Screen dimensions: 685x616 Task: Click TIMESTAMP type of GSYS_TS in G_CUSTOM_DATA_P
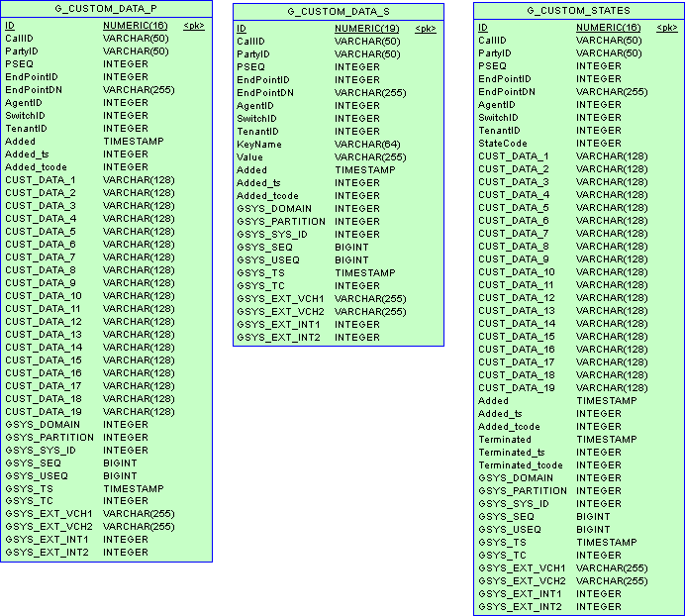pyautogui.click(x=134, y=489)
